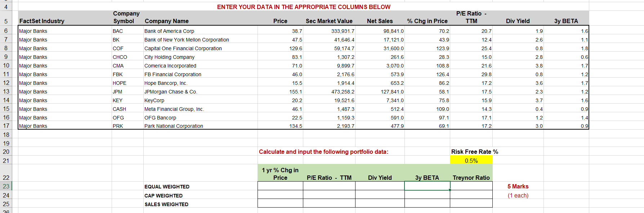644x213 pixels.
Task: Select Comerica dividend yield 3.8
Action: coord(518,65)
